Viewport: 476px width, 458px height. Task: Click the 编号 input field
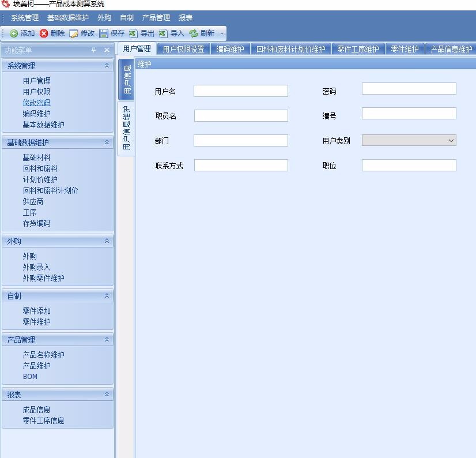tap(409, 114)
